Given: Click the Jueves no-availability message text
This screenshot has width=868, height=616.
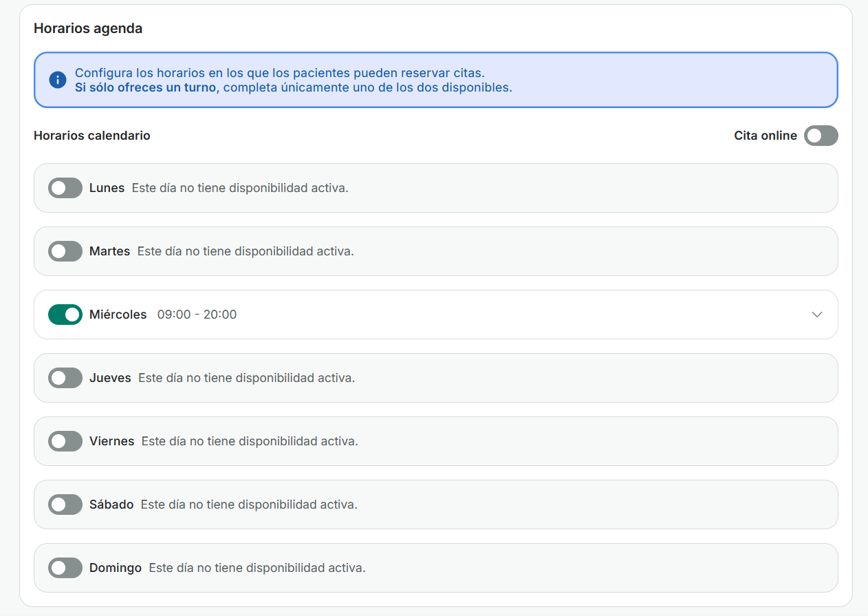Looking at the screenshot, I should click(246, 378).
